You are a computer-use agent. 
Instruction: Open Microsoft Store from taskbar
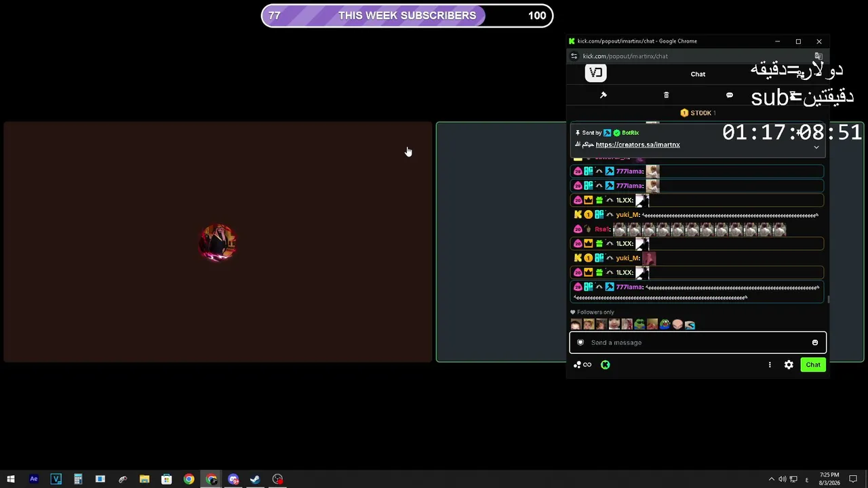[166, 479]
